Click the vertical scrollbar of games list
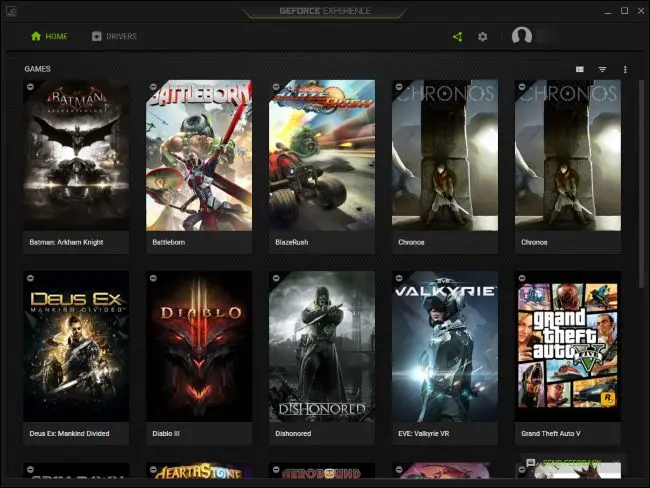This screenshot has height=488, width=650. click(x=641, y=185)
